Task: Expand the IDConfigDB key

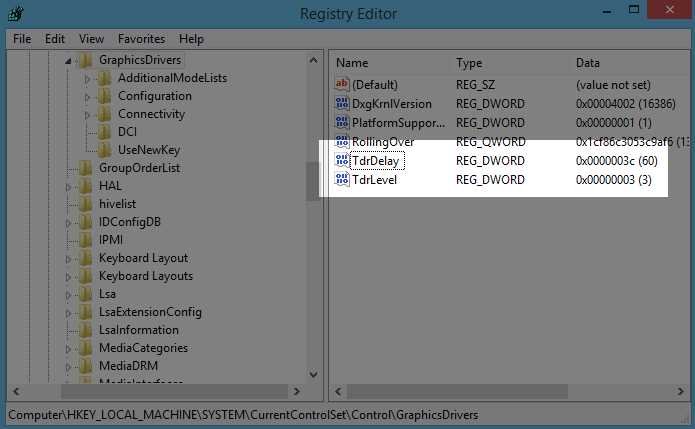Action: [68, 223]
